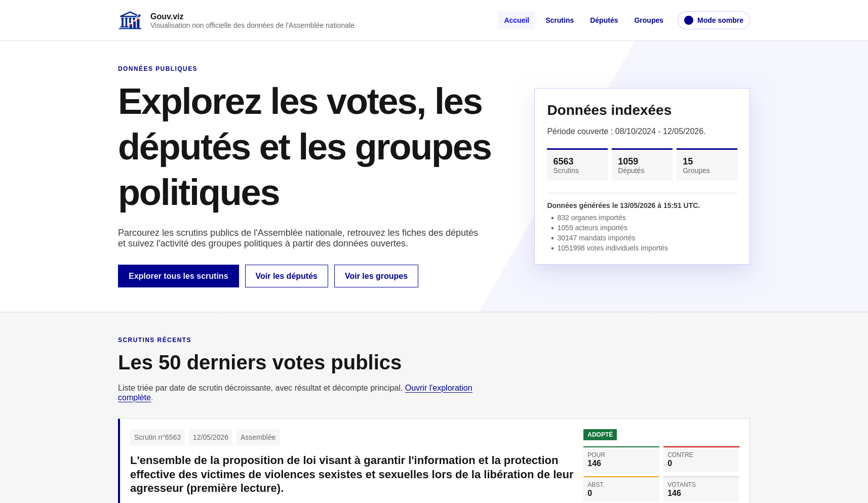The height and width of the screenshot is (503, 868).
Task: Click the CONTRE 0 count box
Action: (x=701, y=459)
